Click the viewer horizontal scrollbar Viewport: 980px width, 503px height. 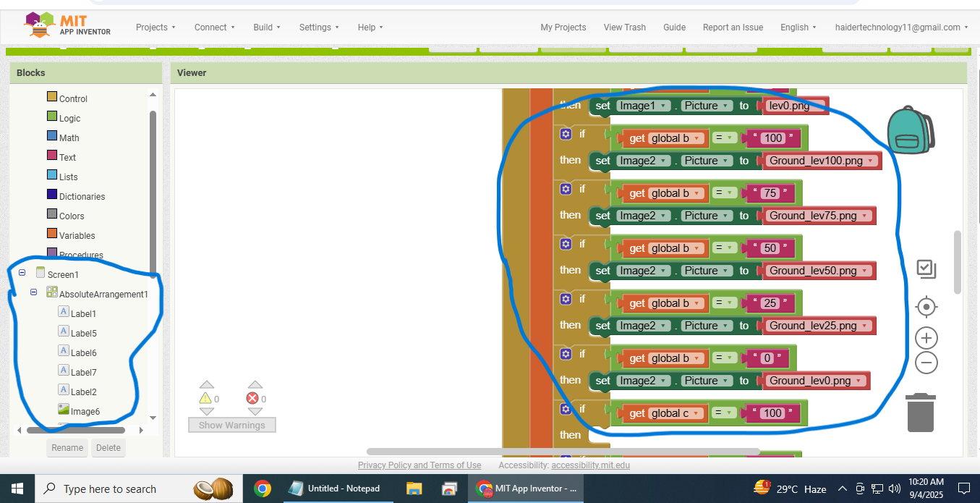pos(563,452)
